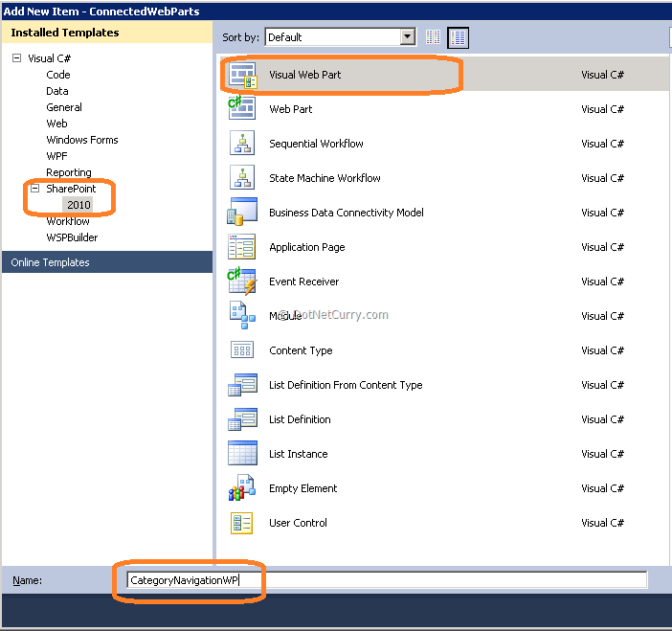Select the List Instance icon
This screenshot has height=631, width=672.
tap(242, 453)
